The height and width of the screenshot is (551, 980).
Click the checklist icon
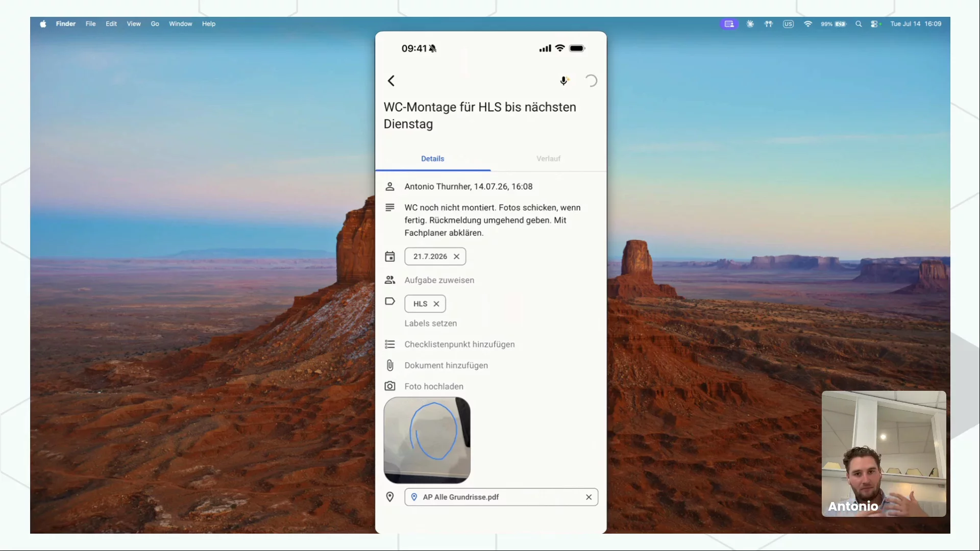(x=390, y=344)
